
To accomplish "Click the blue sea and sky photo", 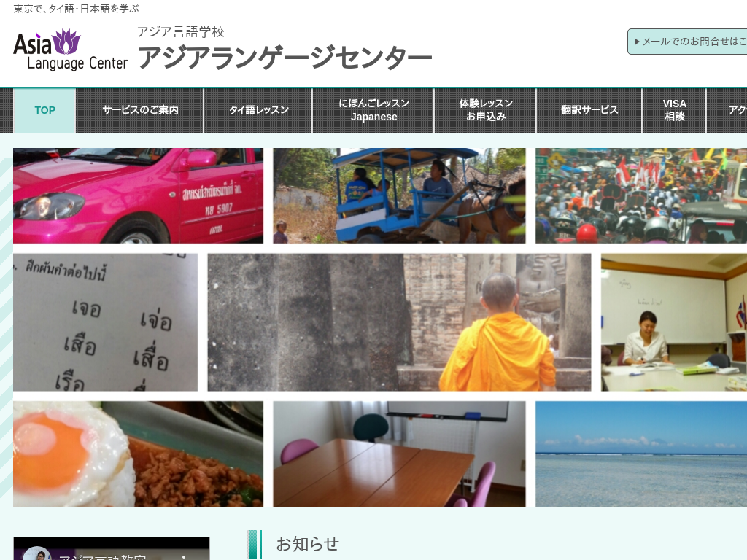I will coord(641,454).
